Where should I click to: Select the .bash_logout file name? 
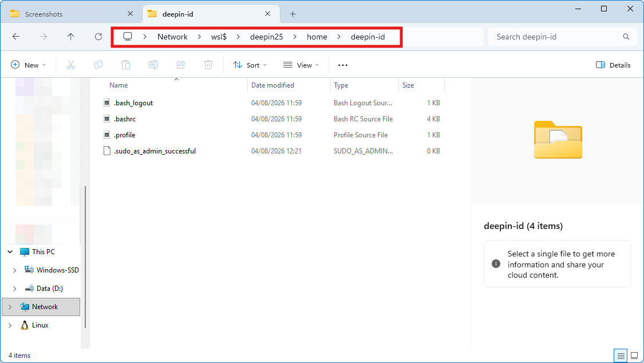[133, 103]
